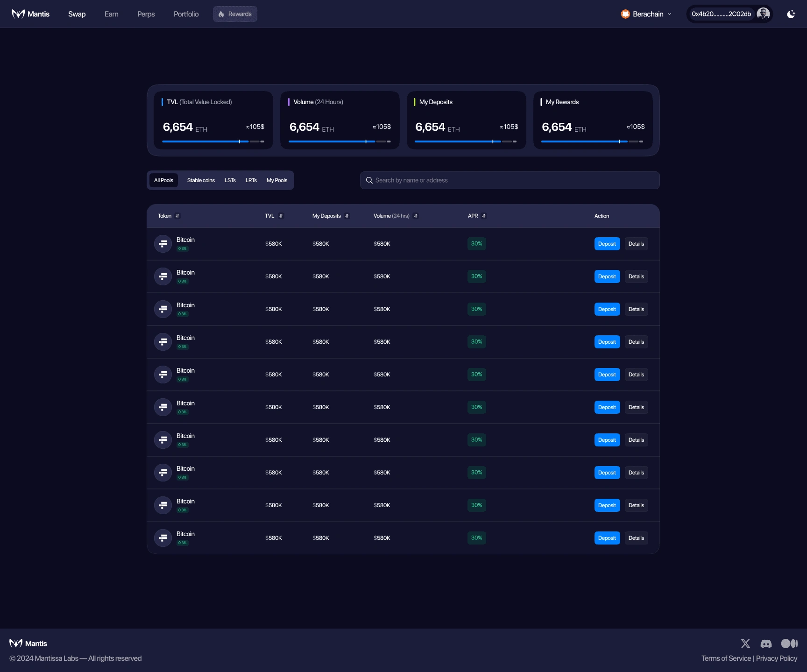Open the Discord footer icon
807x672 pixels.
click(766, 644)
